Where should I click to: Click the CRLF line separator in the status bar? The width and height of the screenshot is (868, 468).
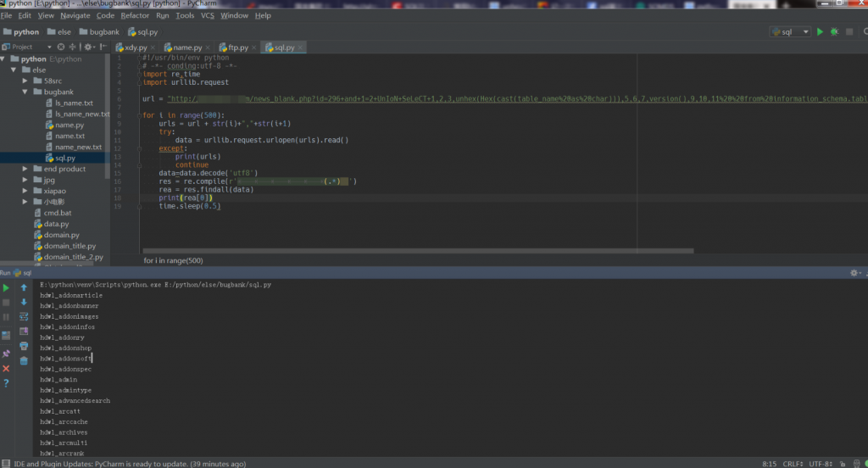point(793,464)
